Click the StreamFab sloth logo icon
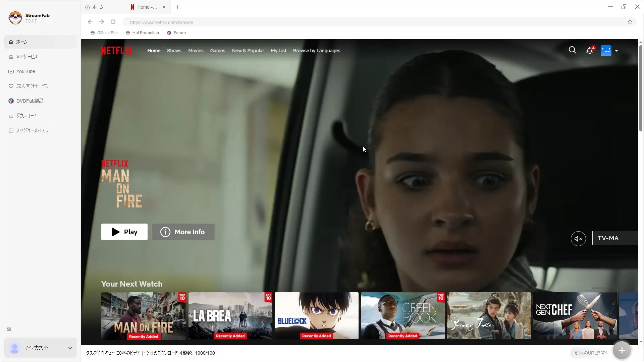 click(15, 18)
